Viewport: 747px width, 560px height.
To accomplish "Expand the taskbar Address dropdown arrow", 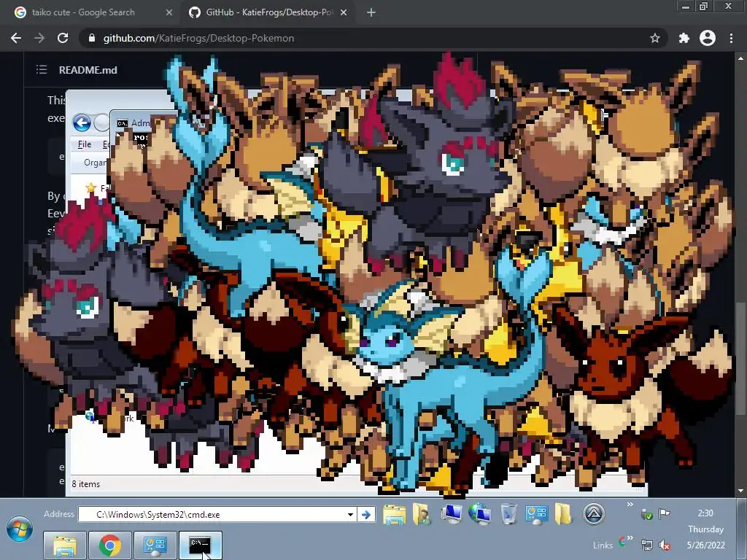I will [351, 514].
